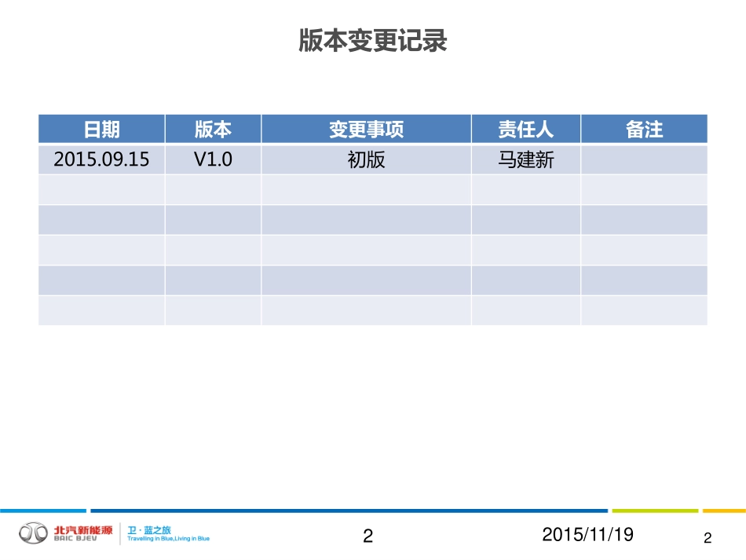The height and width of the screenshot is (560, 746).
Task: Select the cell containing 马建新
Action: tap(525, 159)
